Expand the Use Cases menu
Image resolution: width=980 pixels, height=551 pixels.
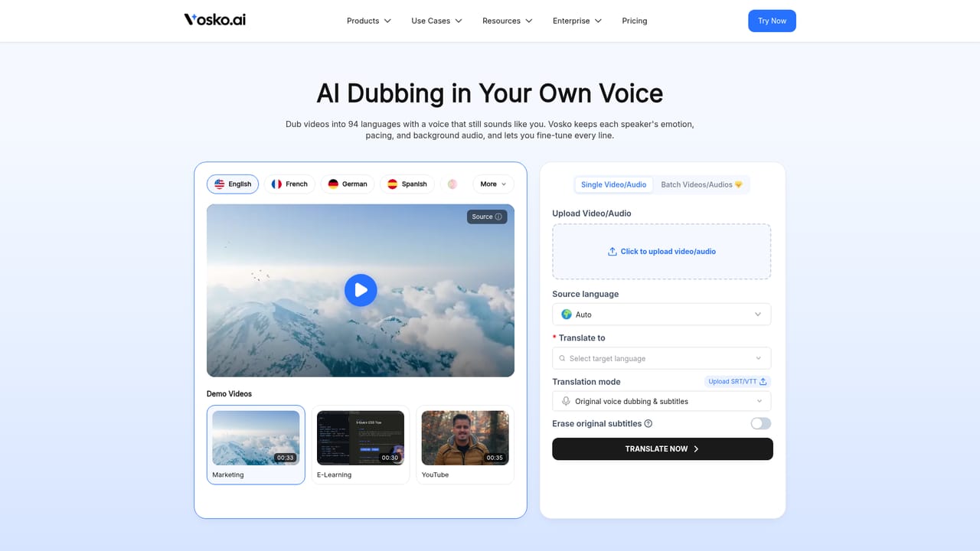437,21
